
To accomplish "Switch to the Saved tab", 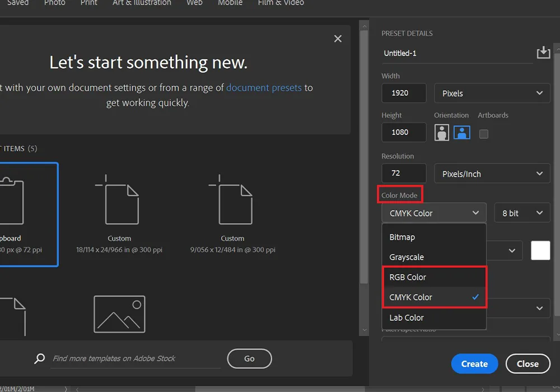I will pos(18,3).
